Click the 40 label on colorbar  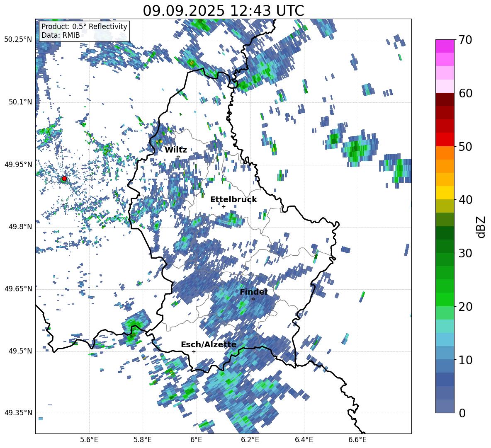click(465, 200)
